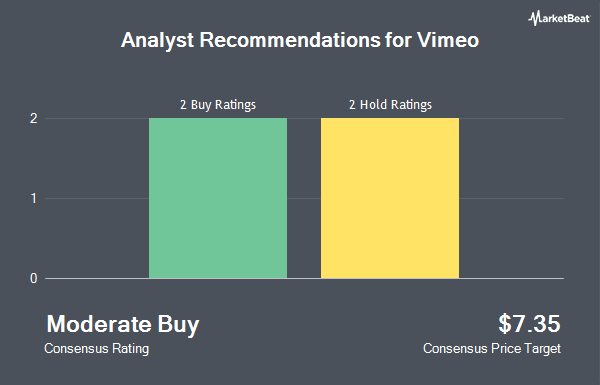This screenshot has height=385, width=600.
Task: Click the 'Consensus Price Target' caption
Action: pyautogui.click(x=492, y=349)
